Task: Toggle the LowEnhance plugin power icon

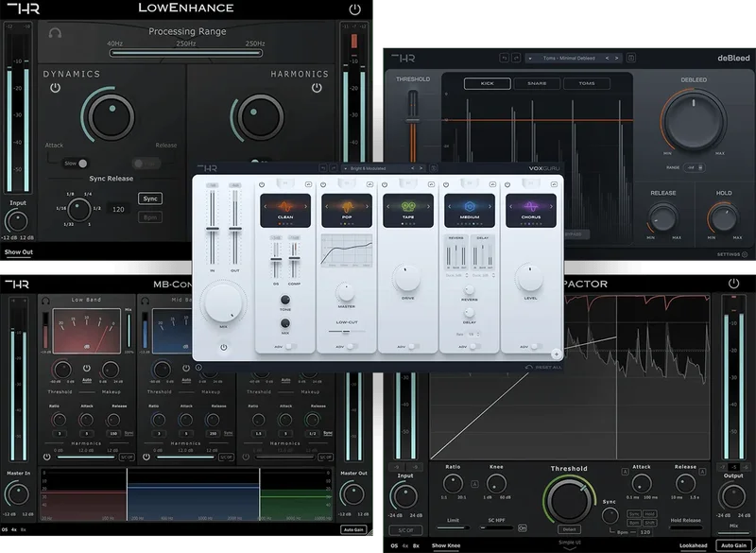Action: tap(354, 9)
